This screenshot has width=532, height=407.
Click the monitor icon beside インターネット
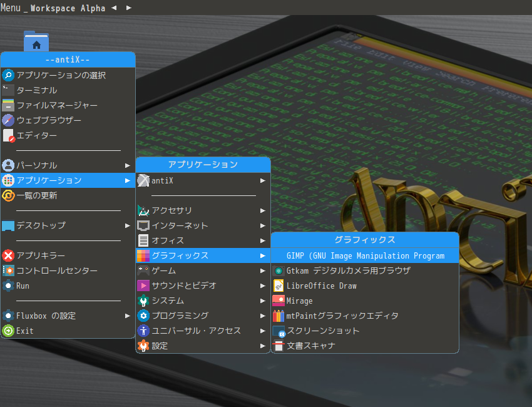143,226
